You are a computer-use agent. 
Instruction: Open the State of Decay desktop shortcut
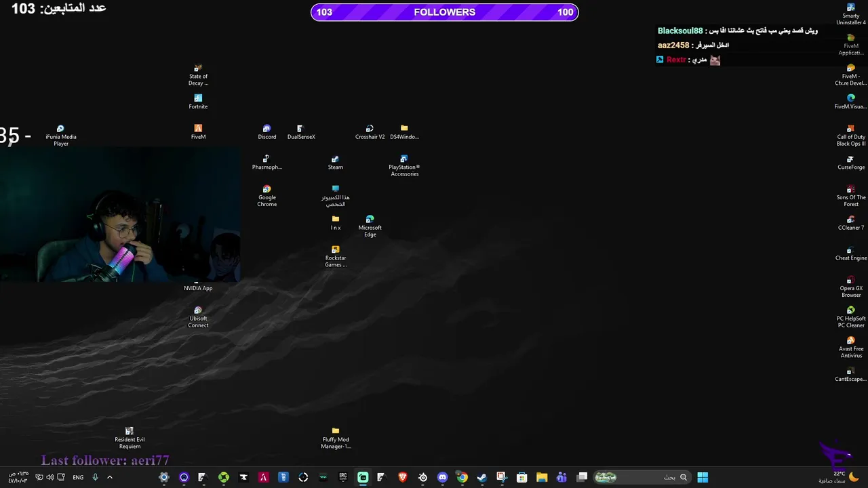coord(198,75)
